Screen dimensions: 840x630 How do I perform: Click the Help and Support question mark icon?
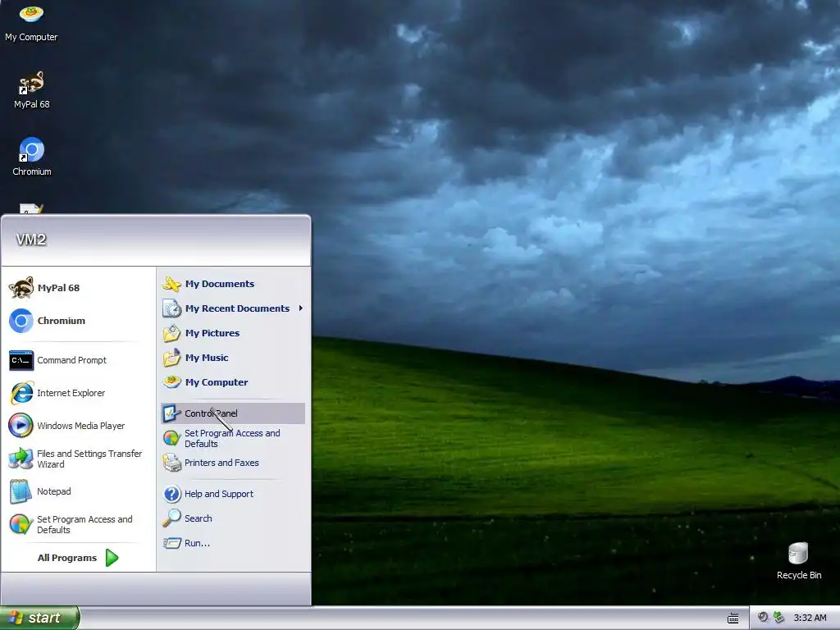point(172,494)
